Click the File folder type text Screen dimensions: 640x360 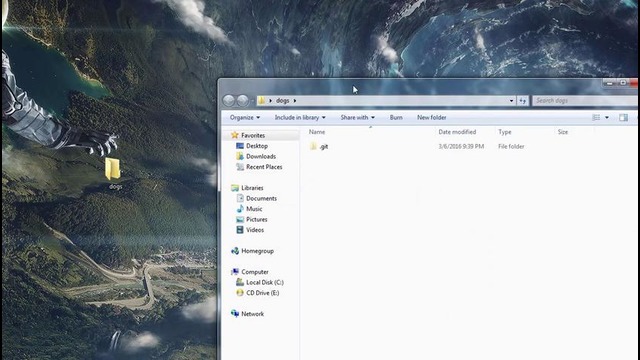[x=511, y=147]
